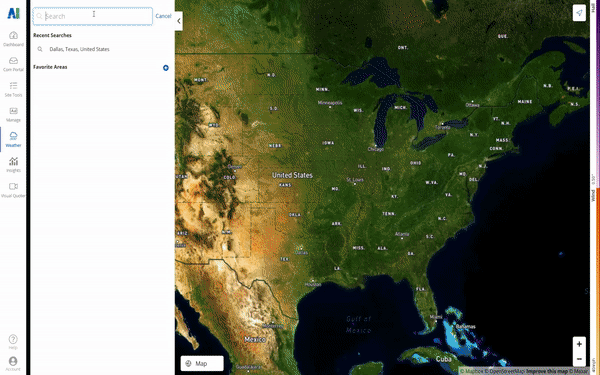Image resolution: width=600 pixels, height=375 pixels.
Task: Open the Mapbox attribution link
Action: (471, 371)
